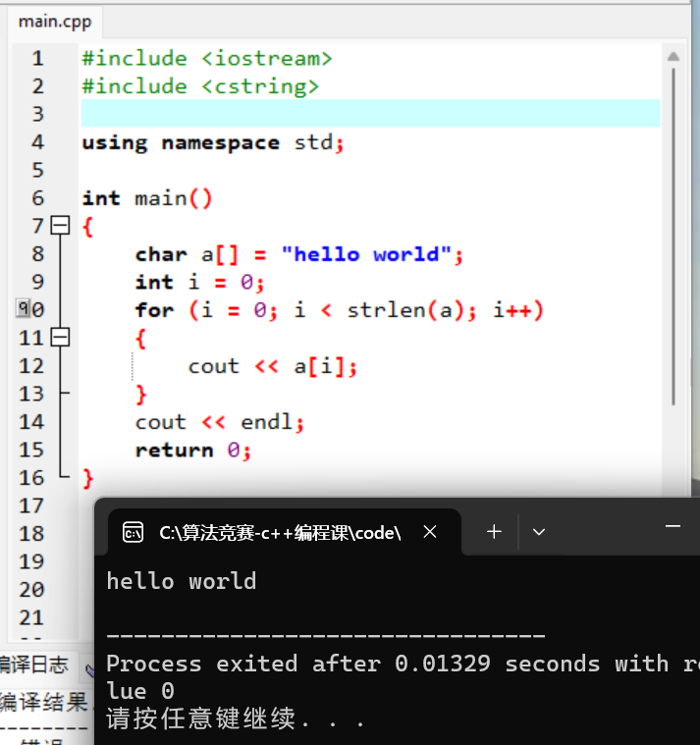This screenshot has height=745, width=700.
Task: Click the 编译结果 label in the bottom panel
Action: click(44, 702)
